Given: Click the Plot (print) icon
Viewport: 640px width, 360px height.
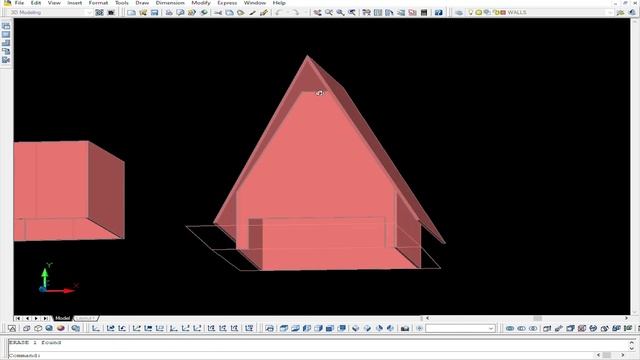Looking at the screenshot, I should [x=169, y=13].
